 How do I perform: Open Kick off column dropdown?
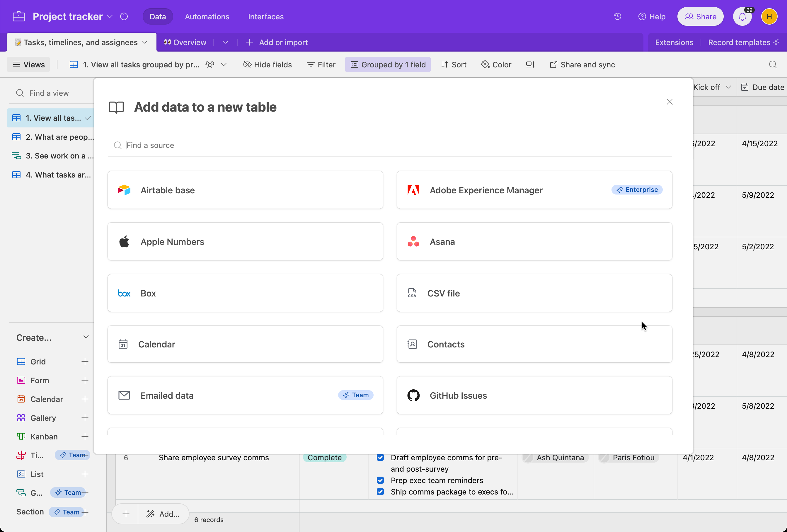pyautogui.click(x=728, y=87)
